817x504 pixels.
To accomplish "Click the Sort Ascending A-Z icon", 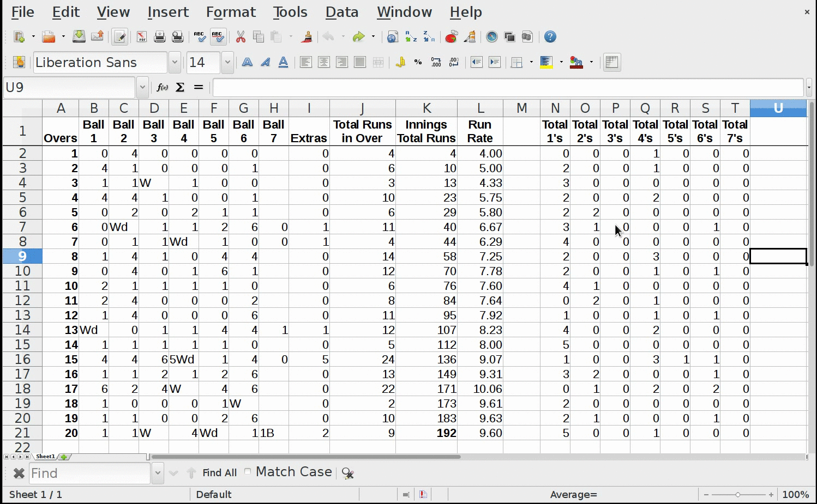I will tap(411, 37).
